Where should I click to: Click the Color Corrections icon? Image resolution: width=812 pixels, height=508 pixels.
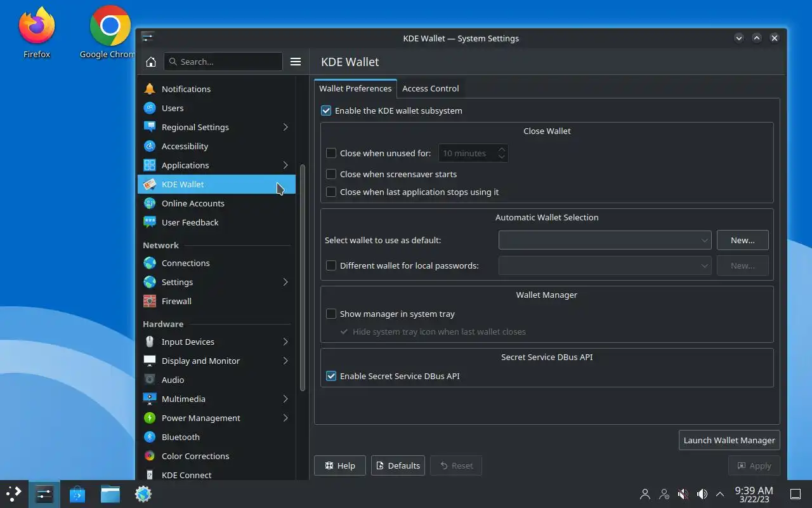click(150, 456)
